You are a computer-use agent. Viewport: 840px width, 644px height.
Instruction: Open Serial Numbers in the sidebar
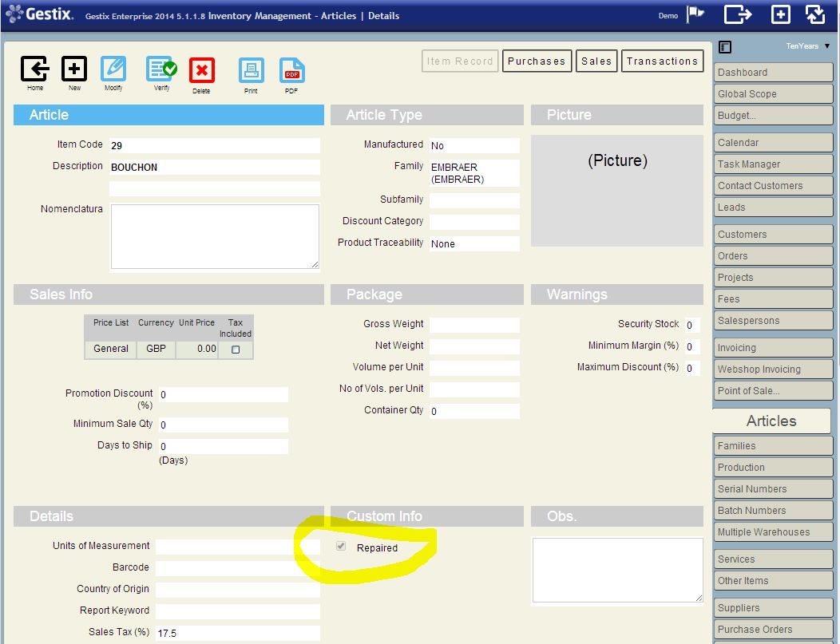pos(773,488)
